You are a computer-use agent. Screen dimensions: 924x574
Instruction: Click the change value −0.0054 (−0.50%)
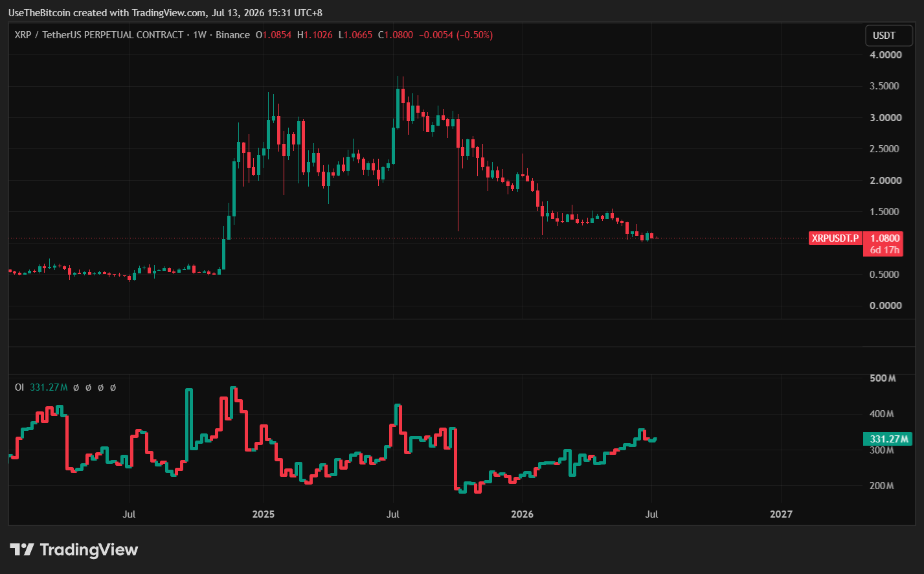click(x=456, y=35)
